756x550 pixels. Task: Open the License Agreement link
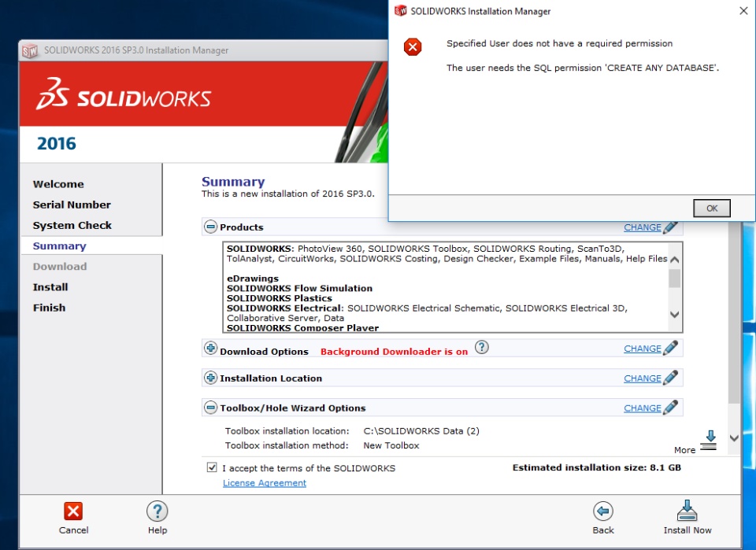click(265, 482)
